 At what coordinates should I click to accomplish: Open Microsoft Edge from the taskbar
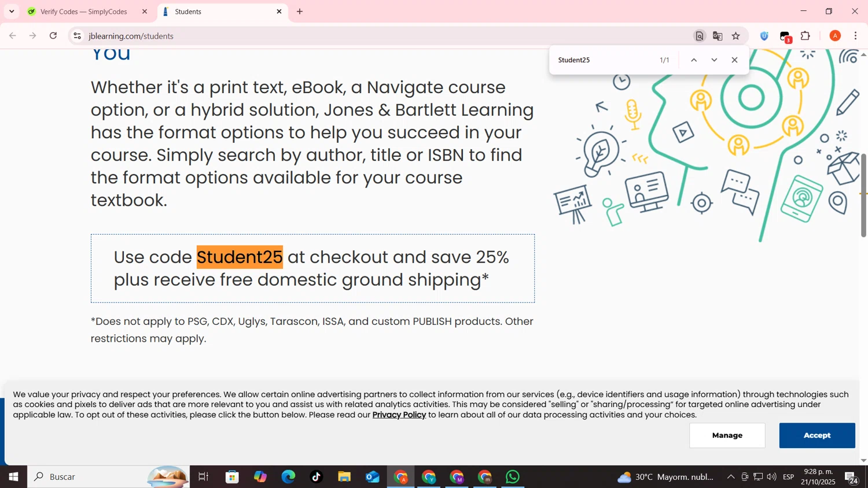(x=288, y=477)
